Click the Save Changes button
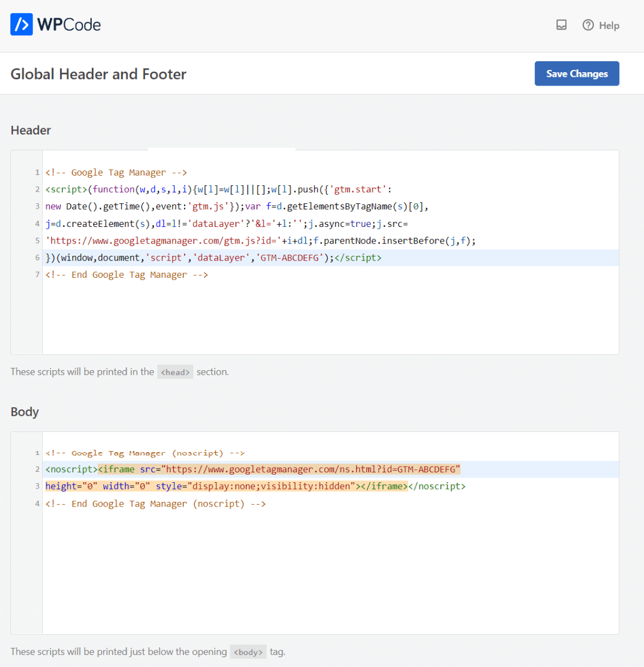Screen dimensions: 644x667 click(x=576, y=73)
